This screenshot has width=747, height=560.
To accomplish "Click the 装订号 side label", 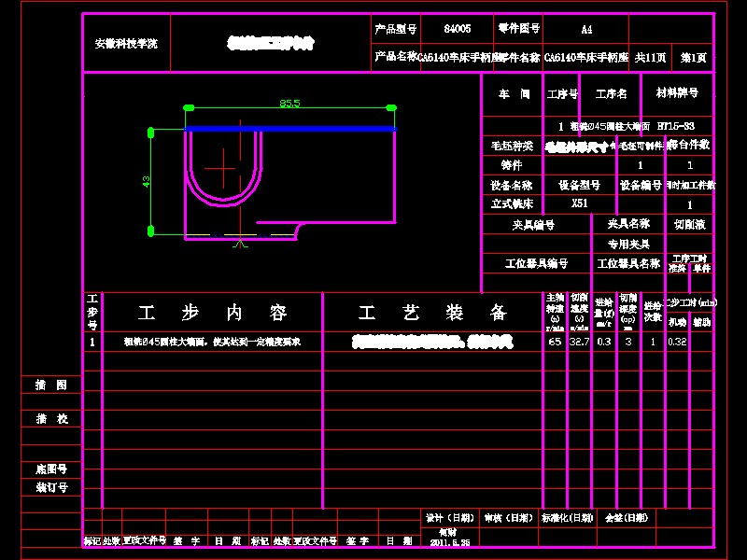I will [x=51, y=487].
